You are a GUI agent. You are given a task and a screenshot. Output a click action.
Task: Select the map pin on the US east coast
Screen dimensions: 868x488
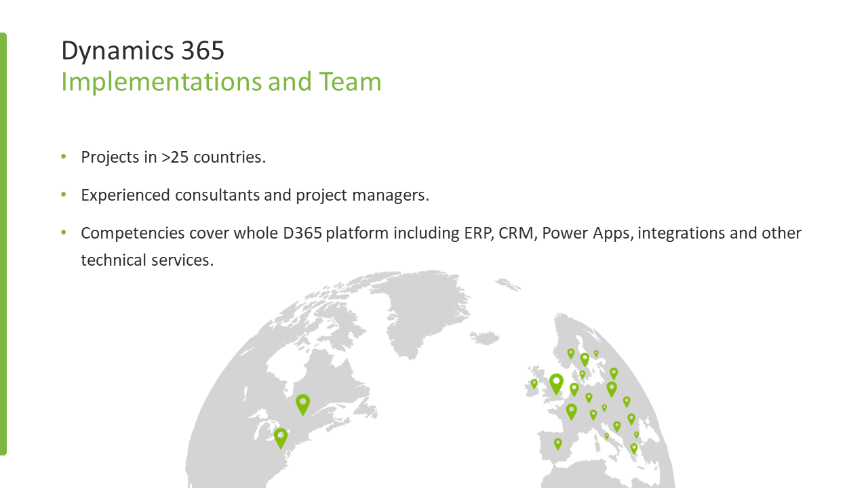click(x=281, y=438)
